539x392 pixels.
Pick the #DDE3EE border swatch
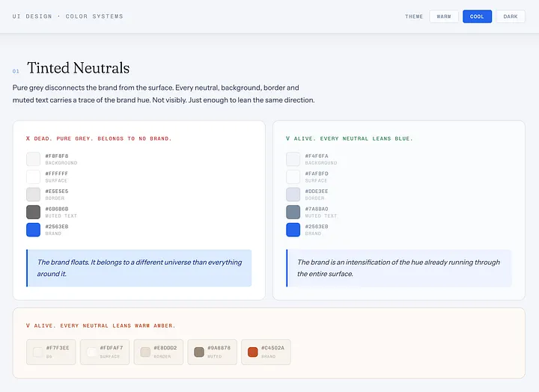click(x=293, y=195)
